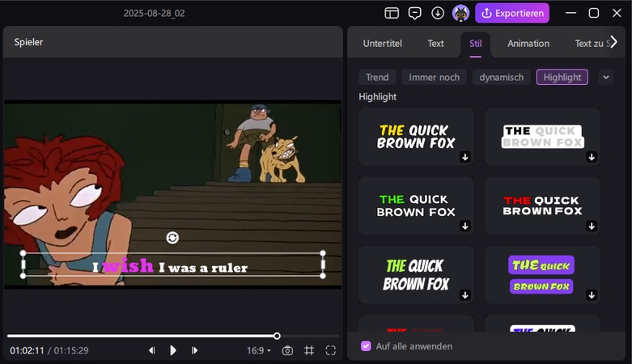Select the Highlight style filter

tap(562, 77)
